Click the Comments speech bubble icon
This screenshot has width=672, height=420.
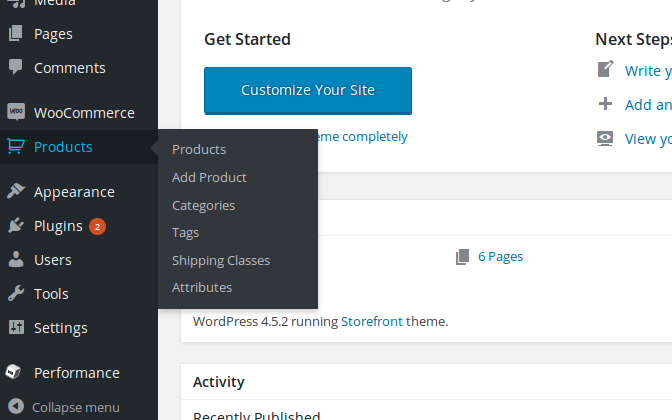(x=15, y=68)
